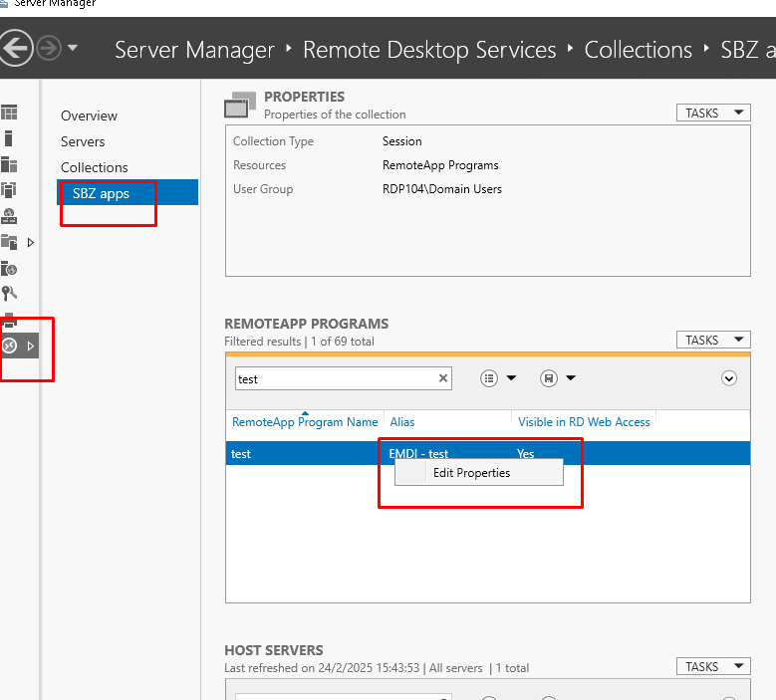Go back with the left arrow button
The image size is (776, 700).
(15, 48)
